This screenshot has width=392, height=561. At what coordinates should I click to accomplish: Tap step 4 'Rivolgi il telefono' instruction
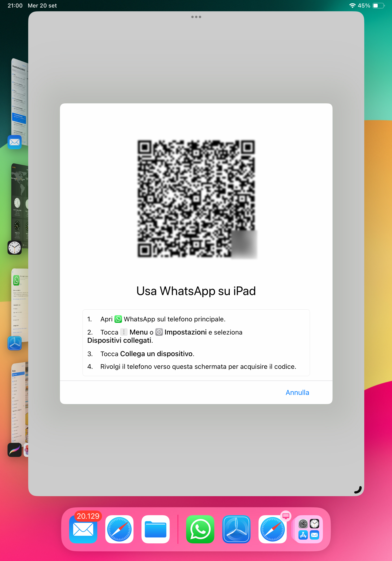(198, 366)
